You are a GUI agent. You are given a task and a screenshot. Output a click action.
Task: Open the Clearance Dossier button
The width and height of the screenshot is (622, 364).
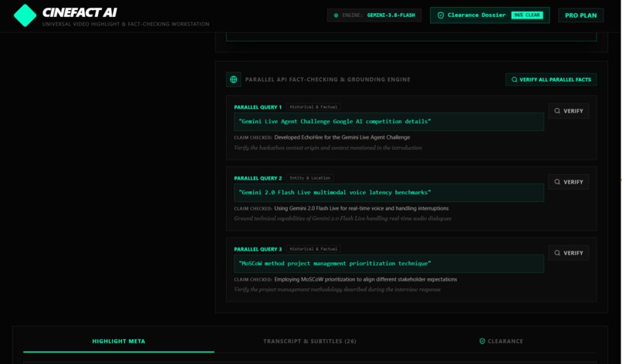point(489,15)
